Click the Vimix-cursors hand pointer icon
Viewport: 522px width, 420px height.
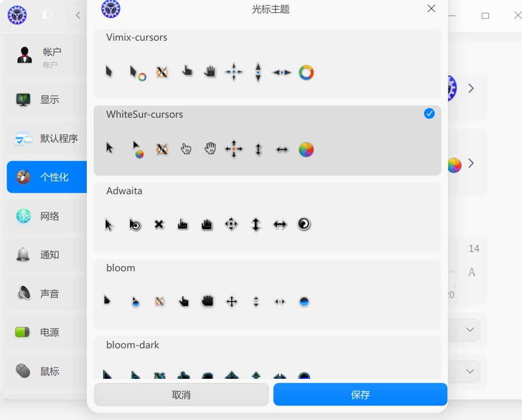pyautogui.click(x=187, y=71)
